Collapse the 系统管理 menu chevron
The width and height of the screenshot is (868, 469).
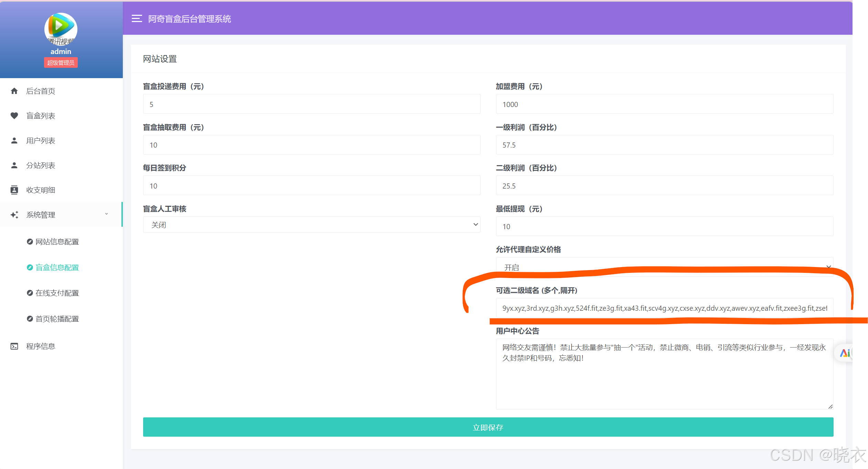click(106, 214)
